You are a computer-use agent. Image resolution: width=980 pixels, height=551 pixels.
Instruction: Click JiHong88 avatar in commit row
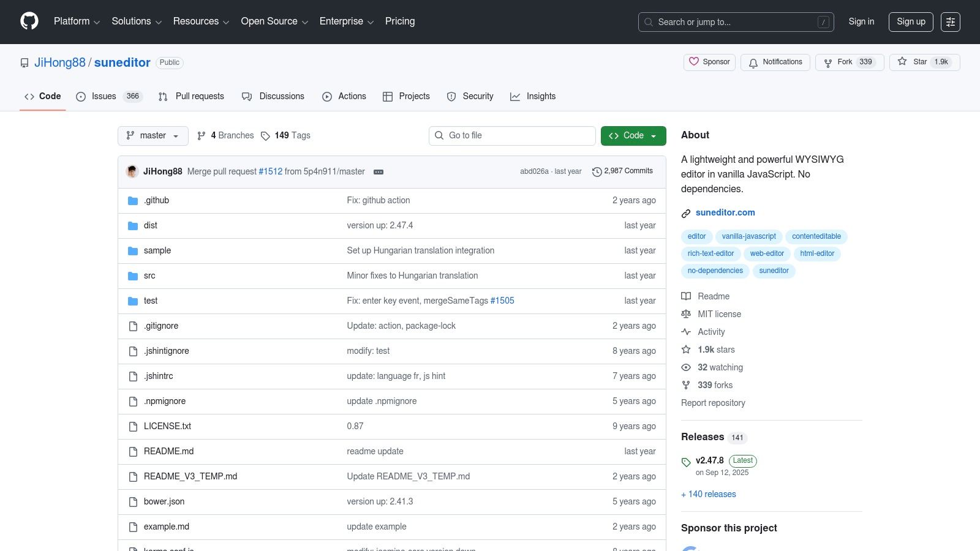pos(132,171)
